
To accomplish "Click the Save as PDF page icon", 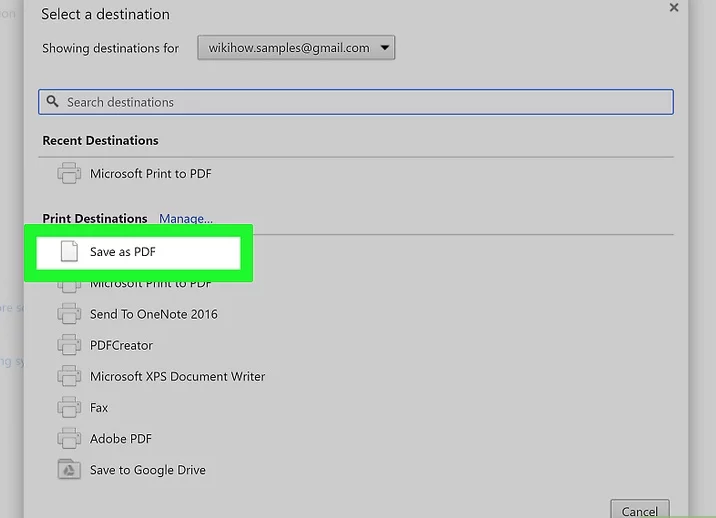I will point(69,252).
